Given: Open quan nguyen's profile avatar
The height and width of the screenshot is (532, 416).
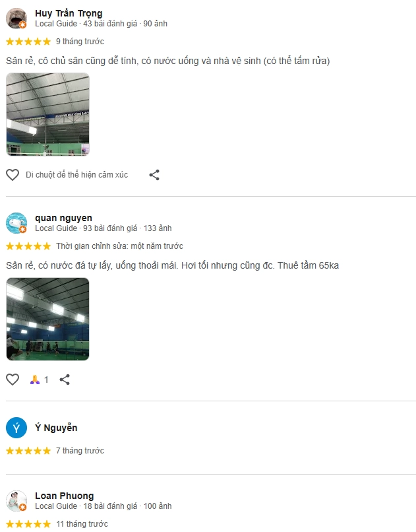Looking at the screenshot, I should [16, 223].
